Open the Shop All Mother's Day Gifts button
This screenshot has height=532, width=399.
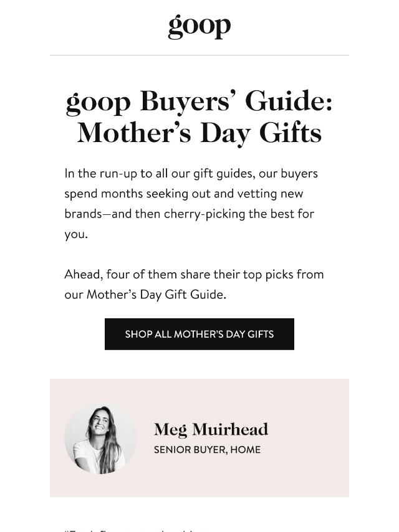coord(199,334)
